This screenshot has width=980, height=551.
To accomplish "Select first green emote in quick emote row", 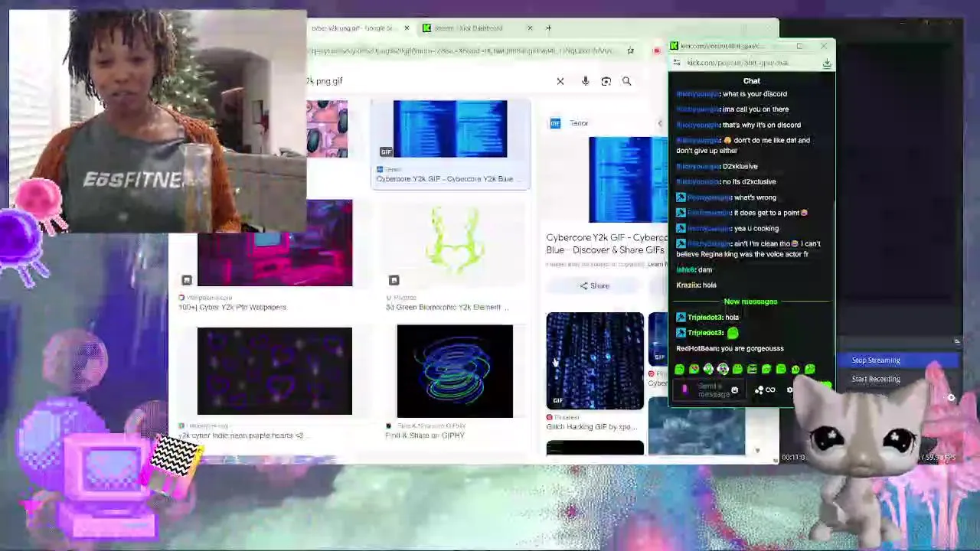I will [680, 370].
